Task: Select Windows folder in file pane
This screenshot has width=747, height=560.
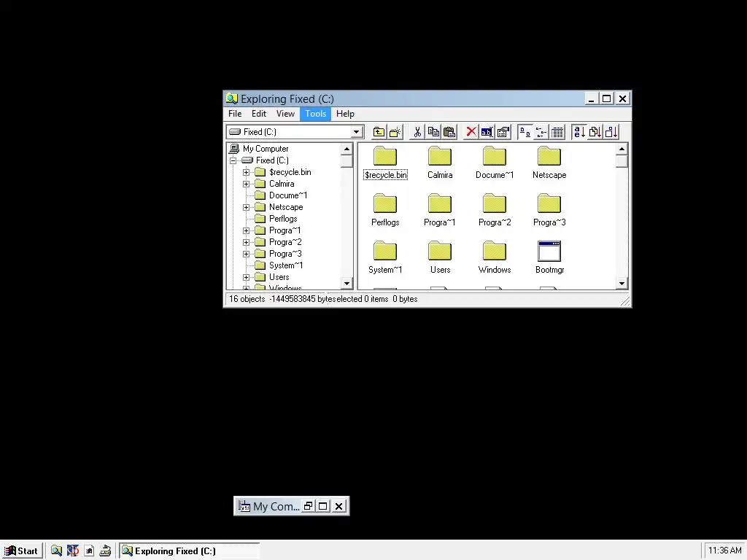Action: pyautogui.click(x=495, y=257)
